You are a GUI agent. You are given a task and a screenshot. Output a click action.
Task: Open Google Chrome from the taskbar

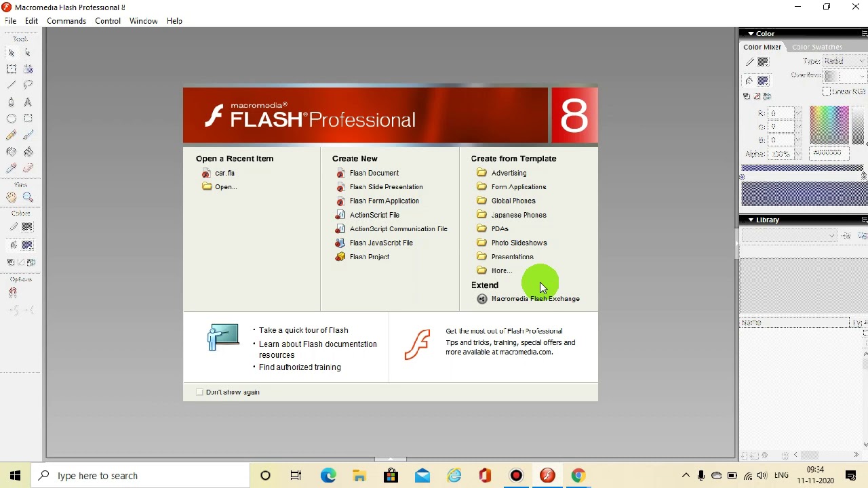coord(578,476)
